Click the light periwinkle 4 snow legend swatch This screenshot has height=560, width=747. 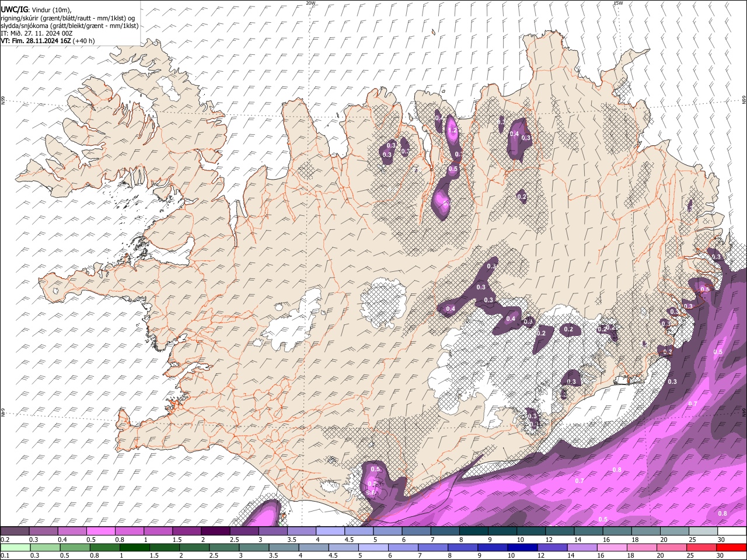(x=330, y=531)
